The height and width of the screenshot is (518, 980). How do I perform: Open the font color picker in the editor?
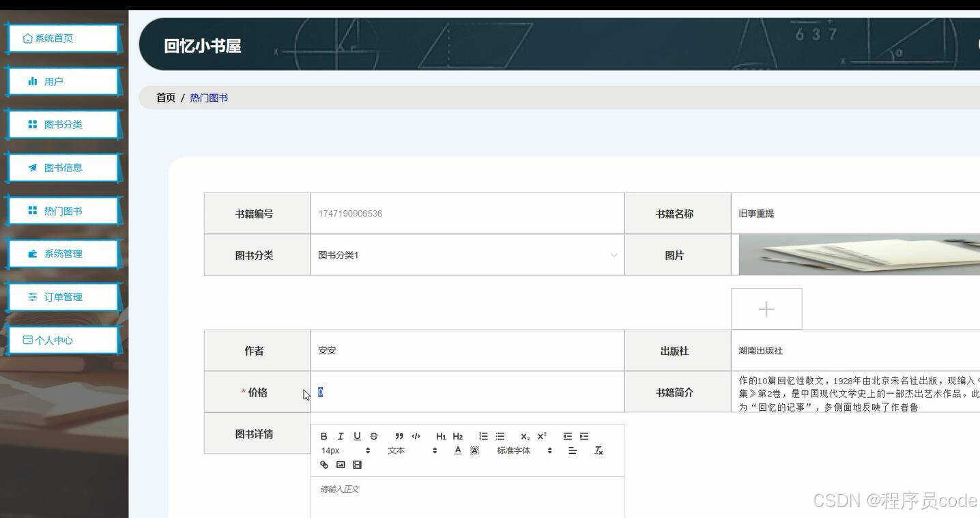pos(458,450)
